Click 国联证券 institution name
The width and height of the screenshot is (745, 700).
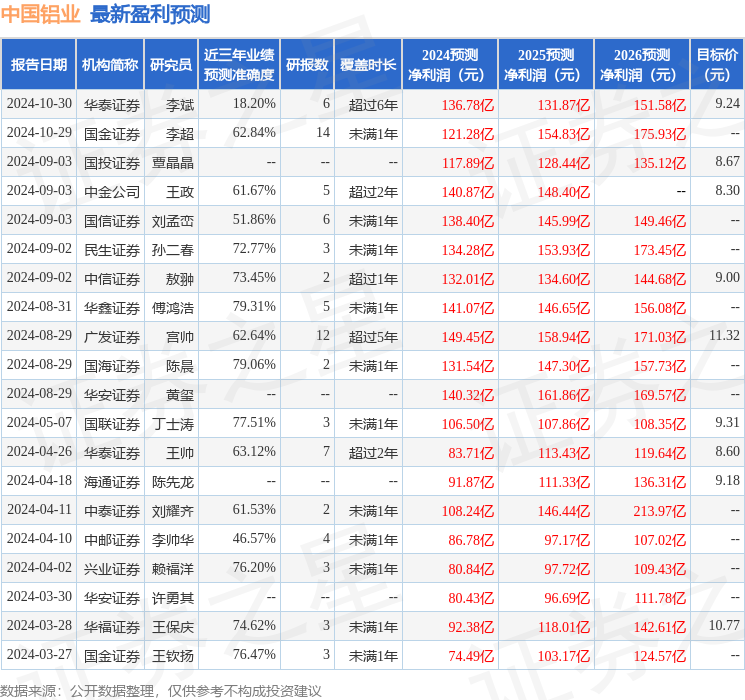(x=112, y=424)
